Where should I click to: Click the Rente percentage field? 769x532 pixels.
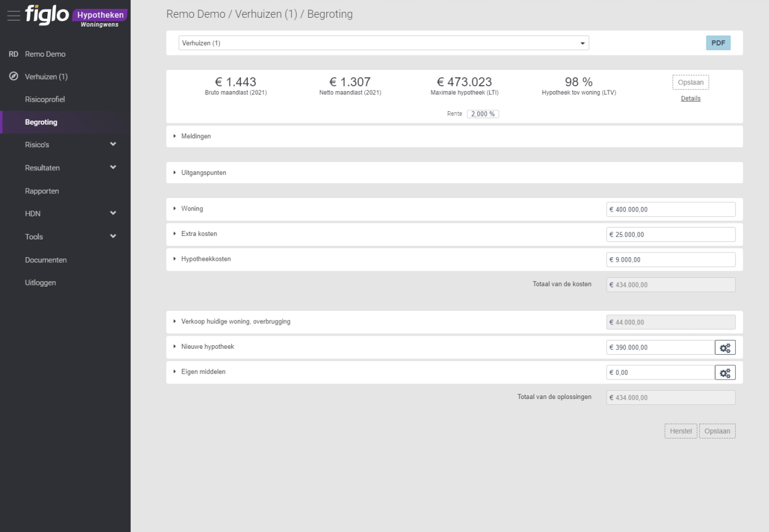483,114
